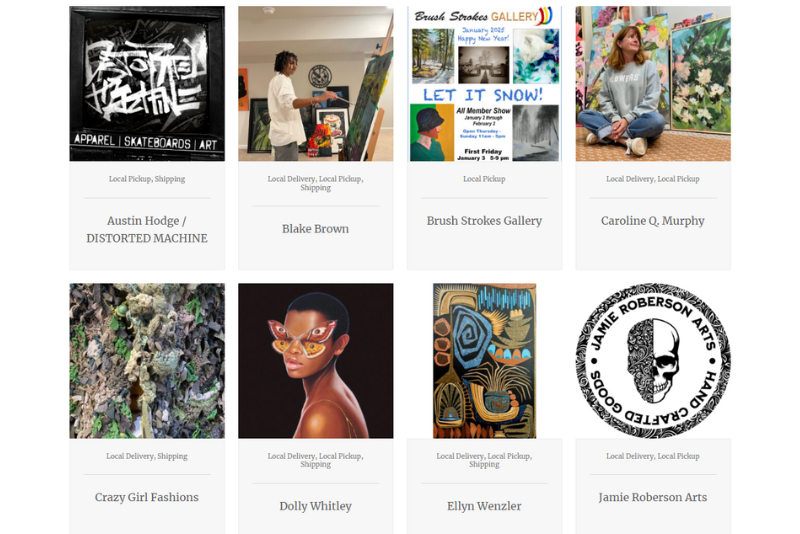
Task: Click 'Local Pickup' label under Brush Strokes
Action: tap(484, 179)
